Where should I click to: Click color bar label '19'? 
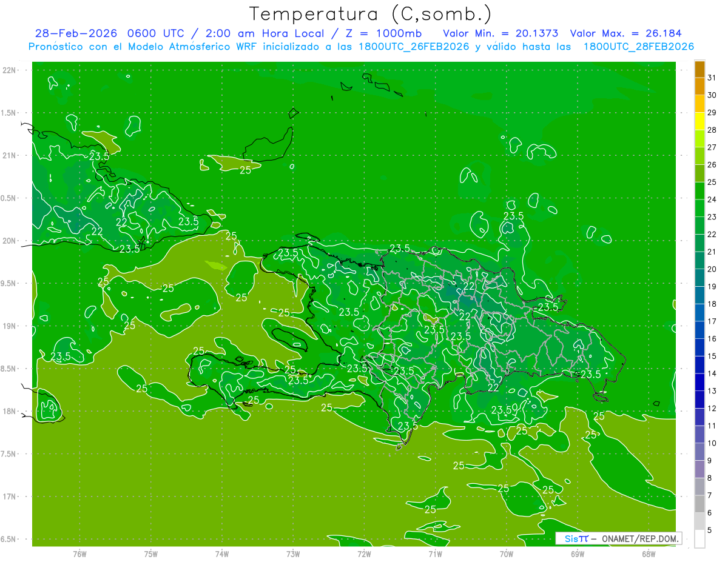click(x=712, y=287)
